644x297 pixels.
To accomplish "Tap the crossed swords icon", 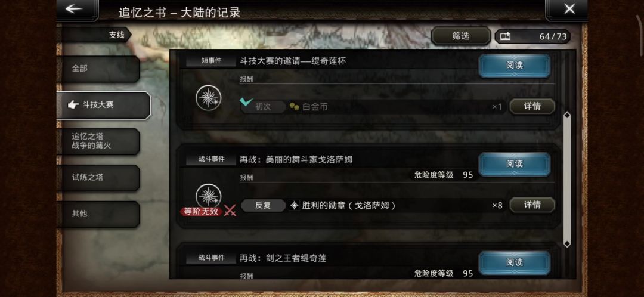I will pos(230,211).
